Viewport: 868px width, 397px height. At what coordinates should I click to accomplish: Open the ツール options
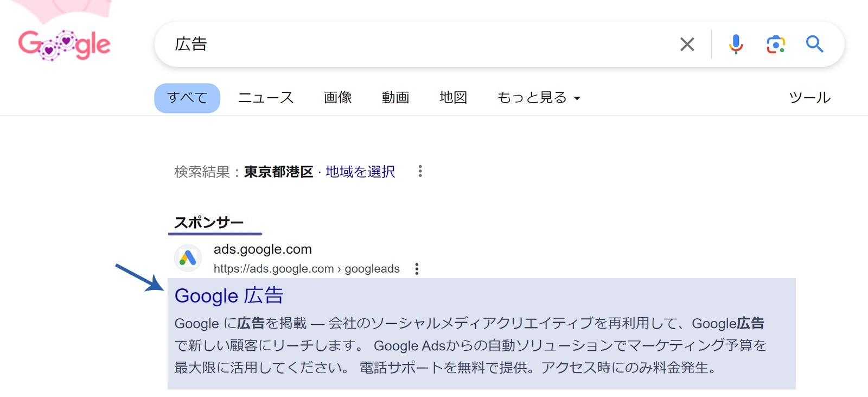pyautogui.click(x=809, y=98)
